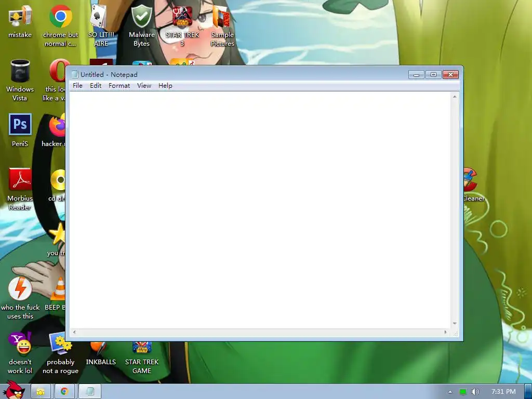This screenshot has height=399, width=532.
Task: Click the Angry Bird Start button
Action: 14,391
